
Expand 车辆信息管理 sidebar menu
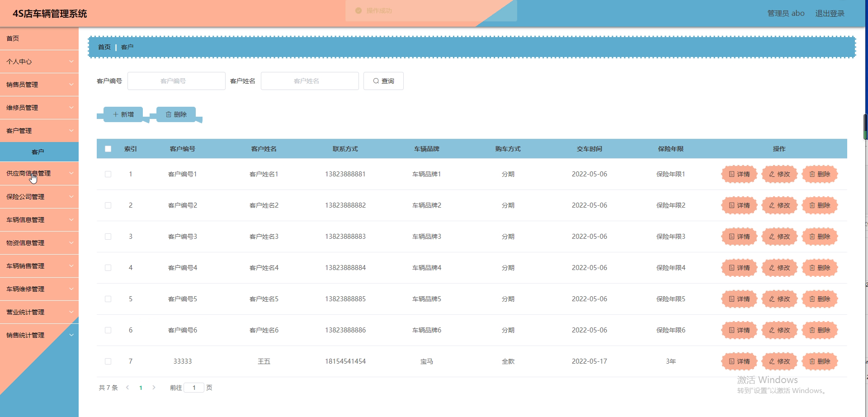tap(39, 220)
